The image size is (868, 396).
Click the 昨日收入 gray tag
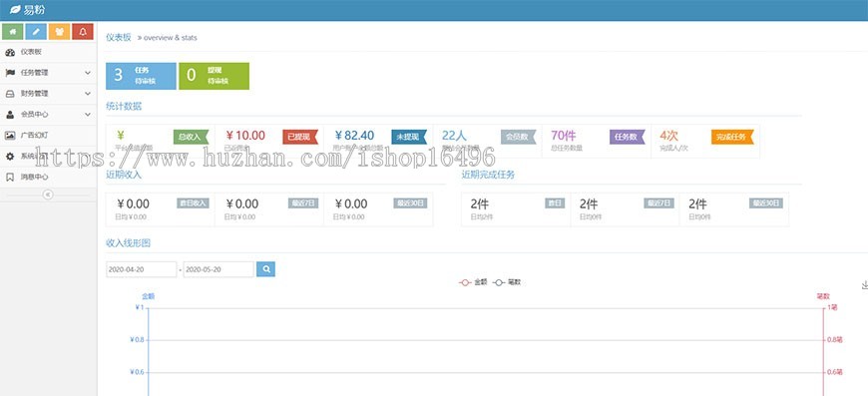click(194, 202)
